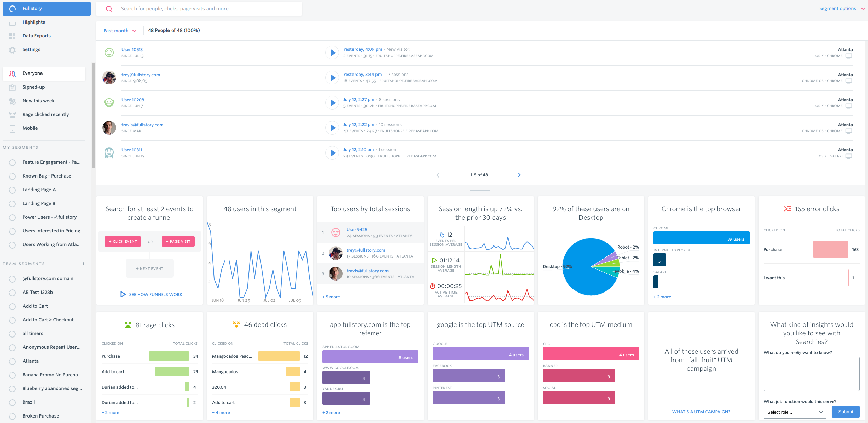Click the search magnifier icon
The width and height of the screenshot is (868, 423).
[109, 9]
